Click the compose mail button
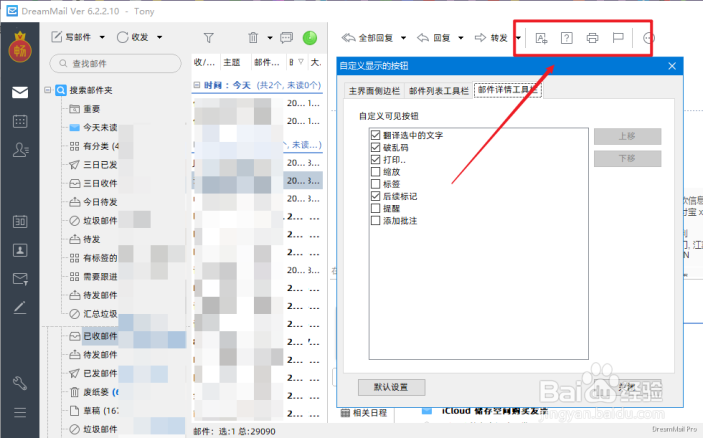The width and height of the screenshot is (703, 438). (71, 37)
